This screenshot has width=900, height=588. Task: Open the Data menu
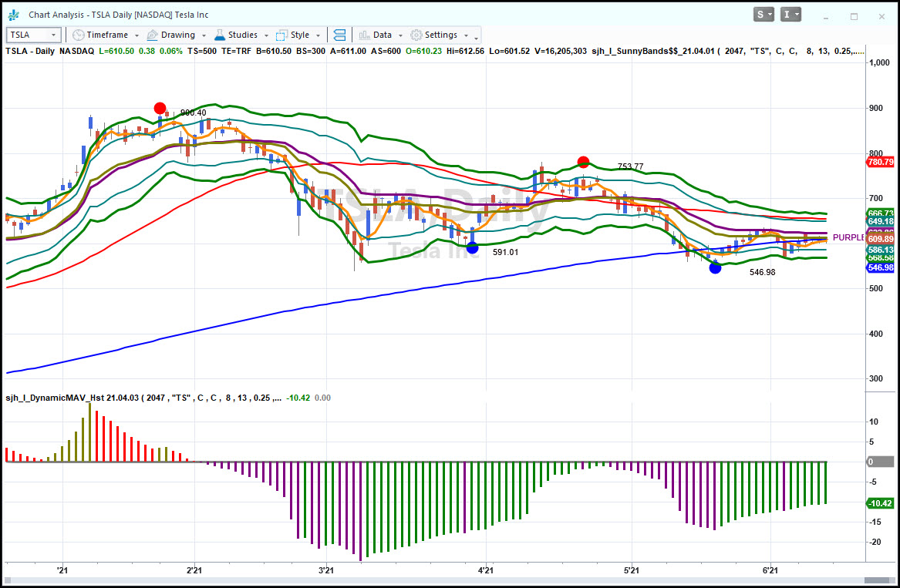(383, 35)
